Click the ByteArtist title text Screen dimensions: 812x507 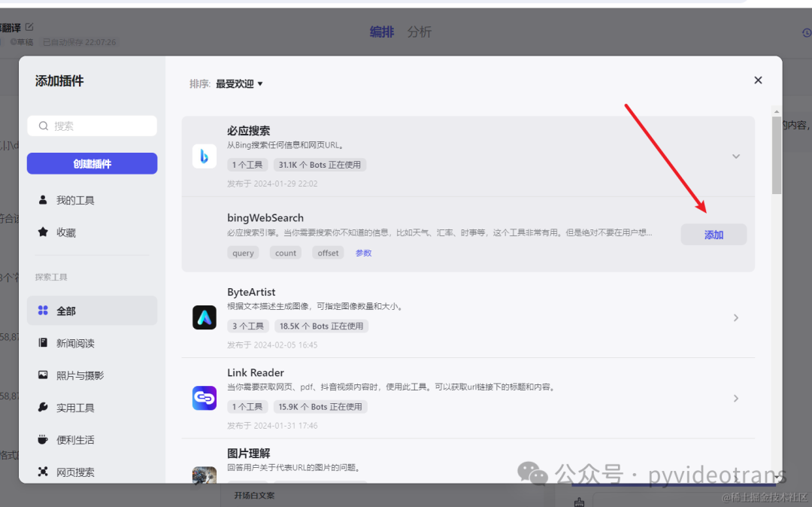pyautogui.click(x=251, y=292)
